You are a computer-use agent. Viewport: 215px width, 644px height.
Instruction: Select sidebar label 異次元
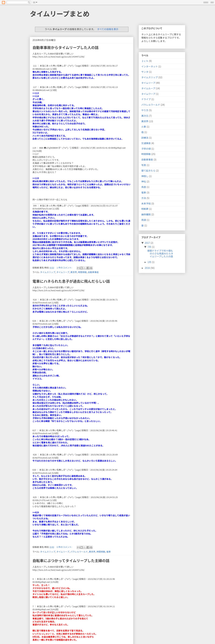click(x=145, y=116)
